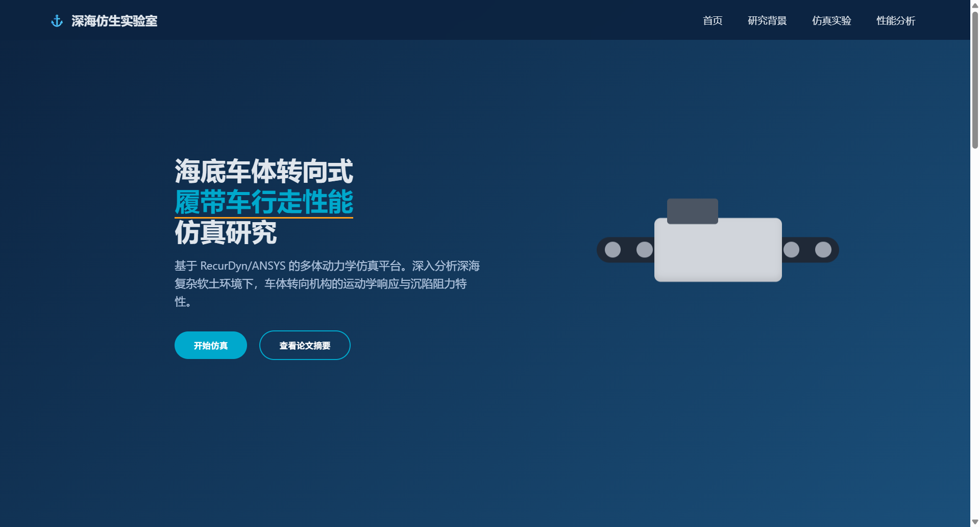This screenshot has height=527, width=980.
Task: Click the RecurDyn/ANSYS description paragraph
Action: (327, 284)
